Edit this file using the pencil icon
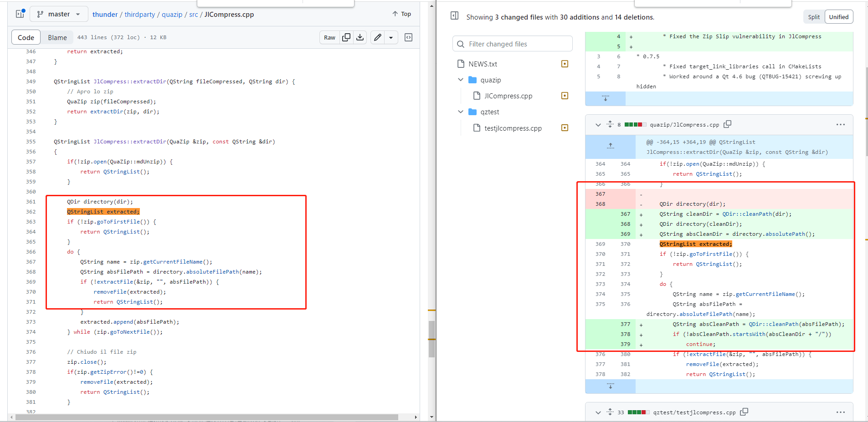This screenshot has height=422, width=868. tap(376, 37)
